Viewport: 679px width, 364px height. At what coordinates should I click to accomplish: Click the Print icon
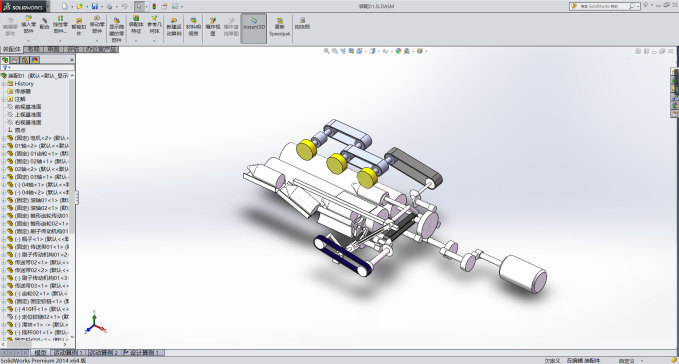tap(110, 6)
